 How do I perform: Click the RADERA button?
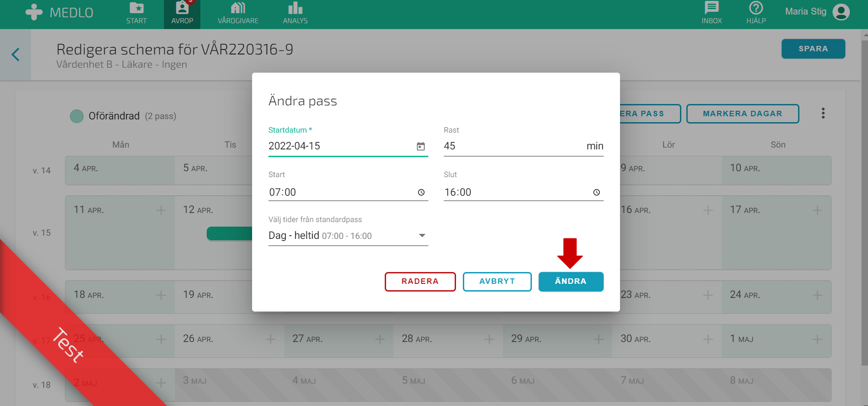420,282
